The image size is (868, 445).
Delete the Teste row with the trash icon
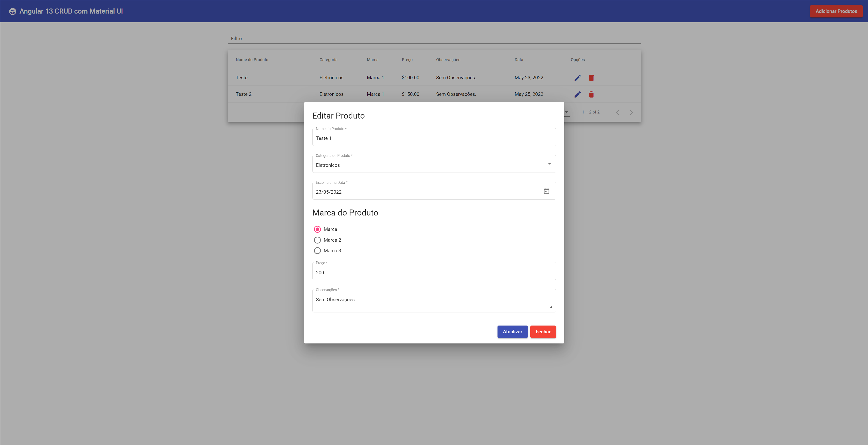(x=591, y=78)
